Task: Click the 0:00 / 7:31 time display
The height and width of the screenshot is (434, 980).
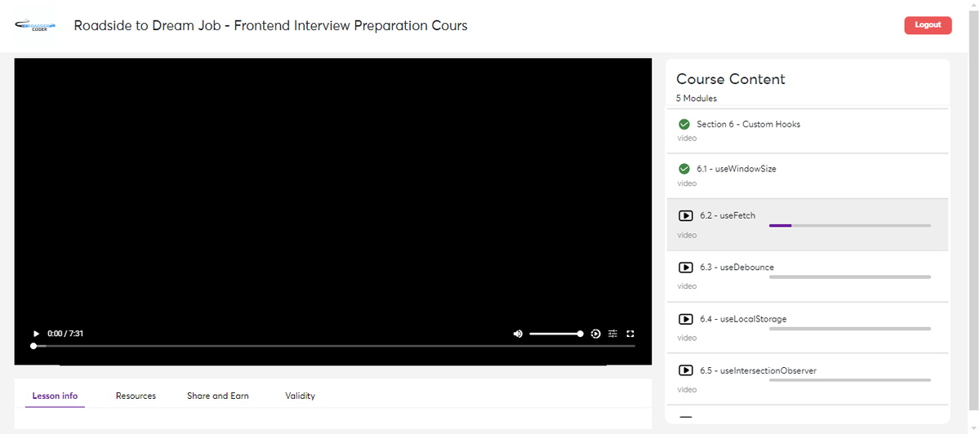Action: [x=65, y=334]
